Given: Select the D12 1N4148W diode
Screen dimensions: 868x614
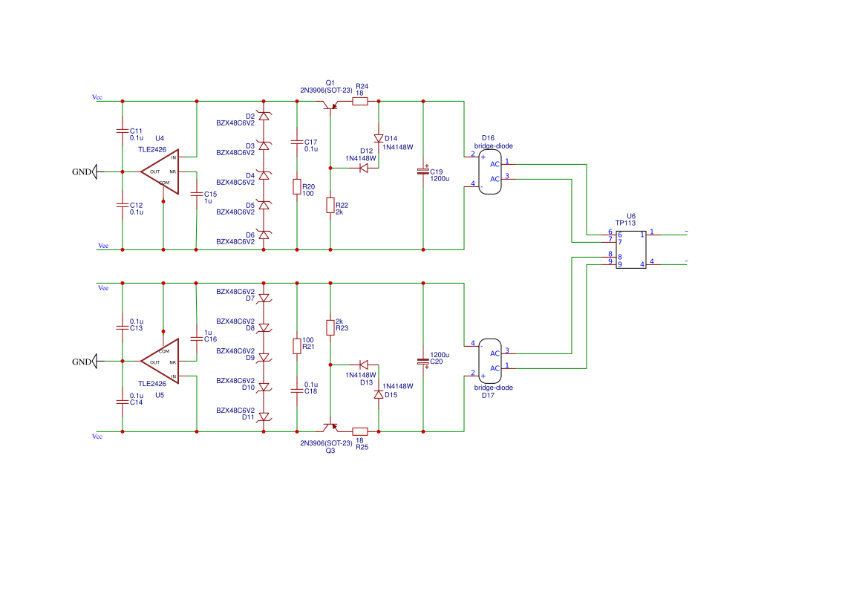Looking at the screenshot, I should 364,168.
